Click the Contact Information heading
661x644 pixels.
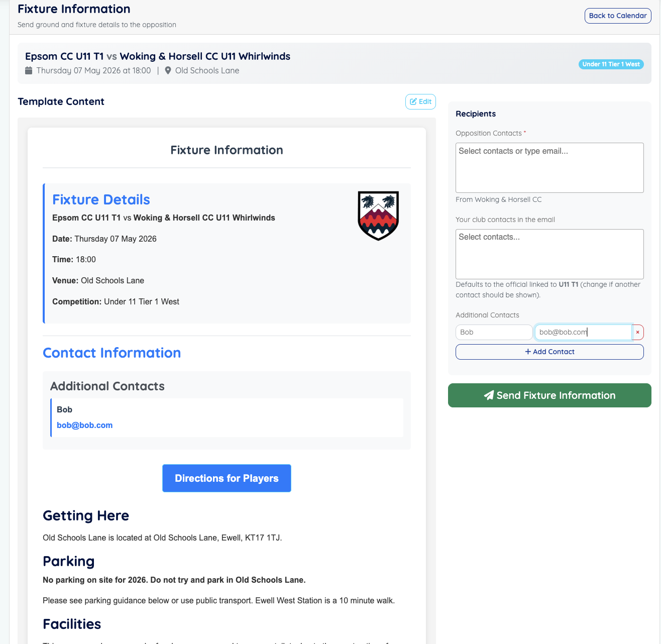(x=112, y=353)
